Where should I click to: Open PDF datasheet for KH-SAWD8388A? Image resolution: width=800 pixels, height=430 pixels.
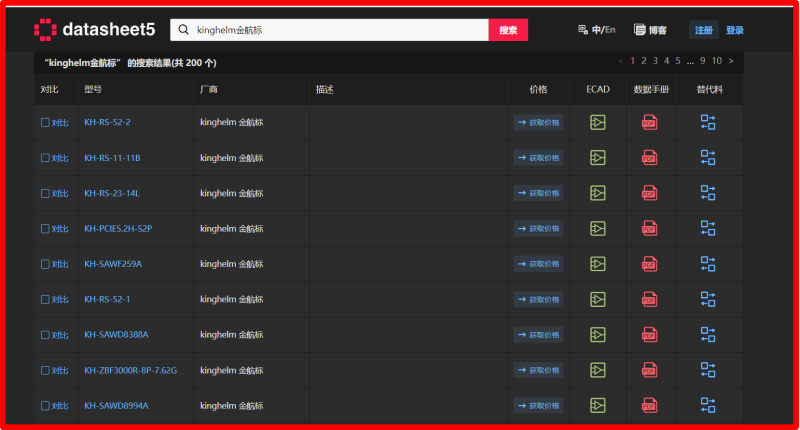click(649, 335)
